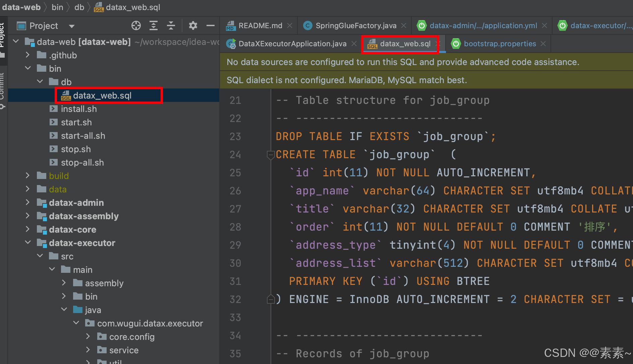Click the bootstrap.properties Spring icon
This screenshot has width=633, height=364.
(x=456, y=44)
